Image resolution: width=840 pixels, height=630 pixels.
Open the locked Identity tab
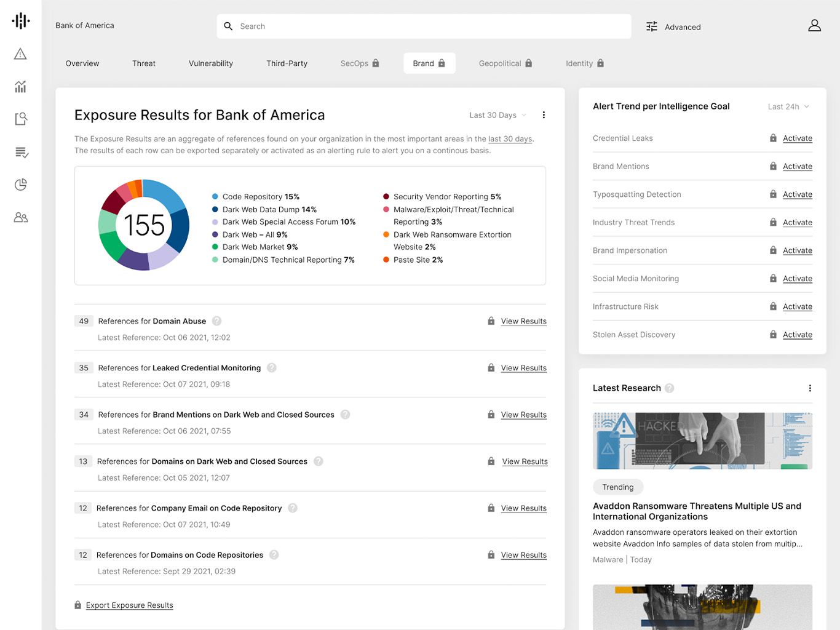585,63
